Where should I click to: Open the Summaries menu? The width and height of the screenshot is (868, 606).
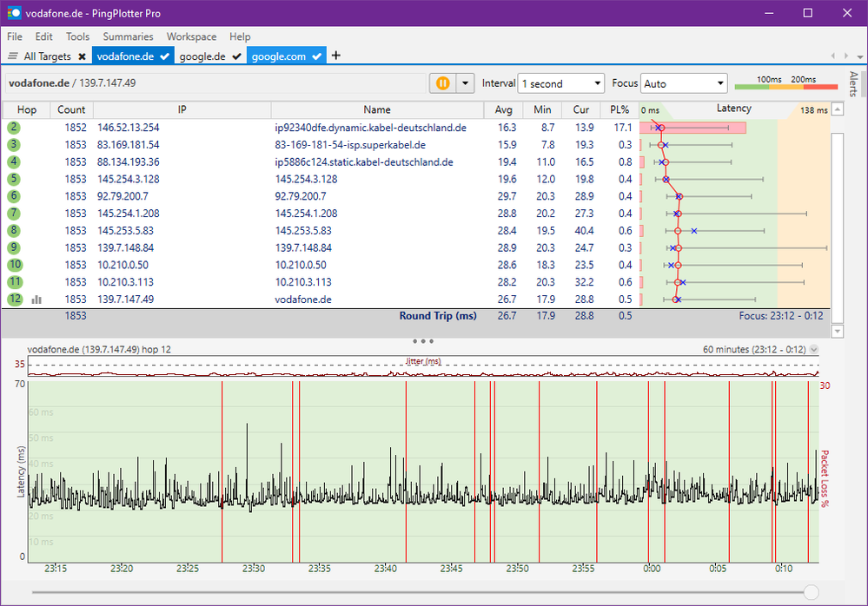click(128, 36)
